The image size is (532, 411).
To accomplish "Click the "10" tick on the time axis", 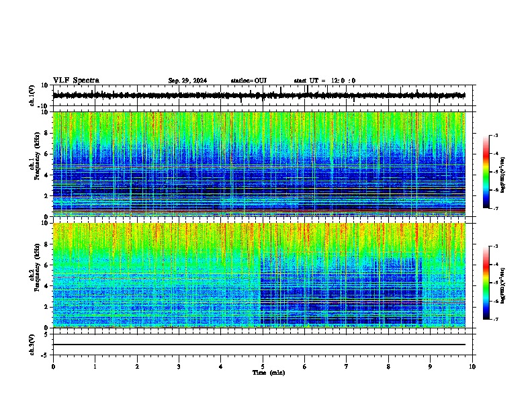I will [472, 367].
